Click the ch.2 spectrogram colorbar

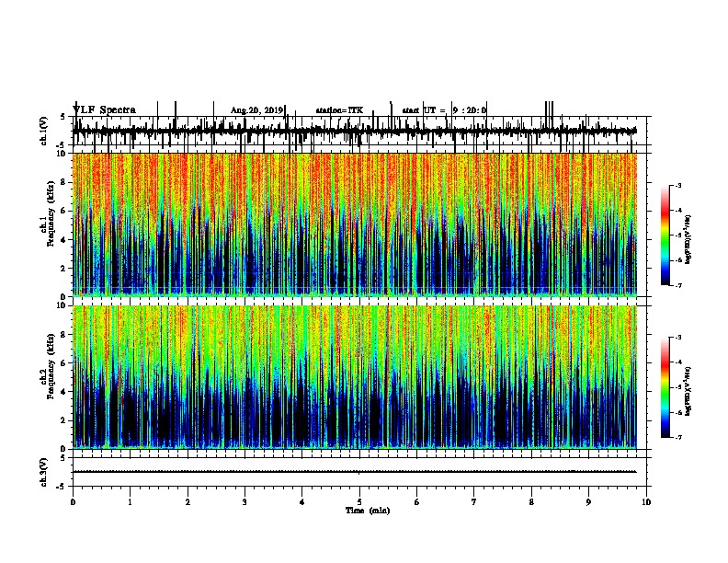pyautogui.click(x=665, y=387)
